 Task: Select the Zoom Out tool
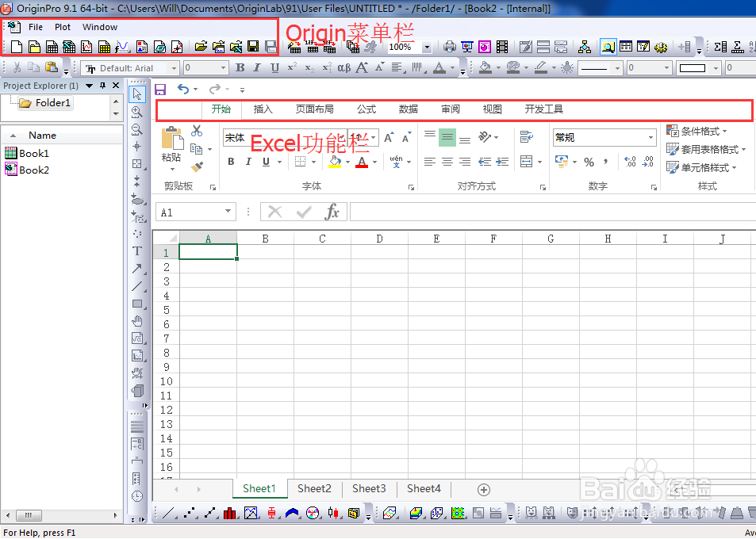(137, 129)
